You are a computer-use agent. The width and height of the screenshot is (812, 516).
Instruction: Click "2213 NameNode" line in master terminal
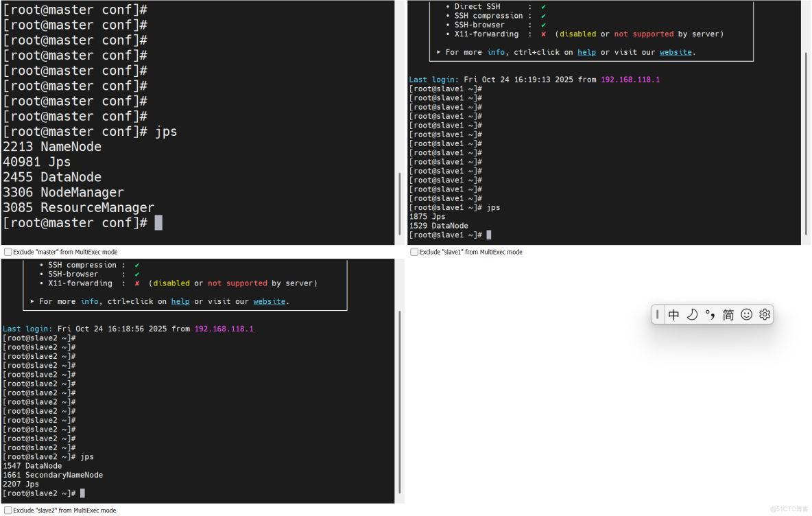pos(52,147)
